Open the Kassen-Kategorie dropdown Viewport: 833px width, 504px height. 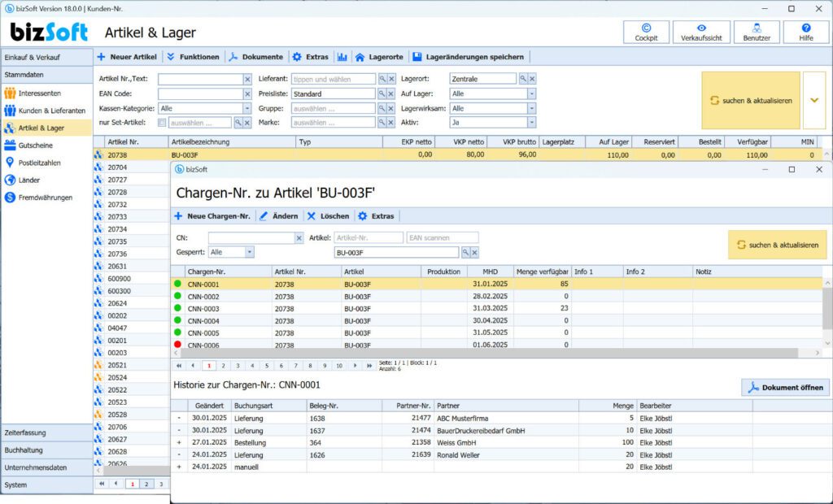(247, 108)
